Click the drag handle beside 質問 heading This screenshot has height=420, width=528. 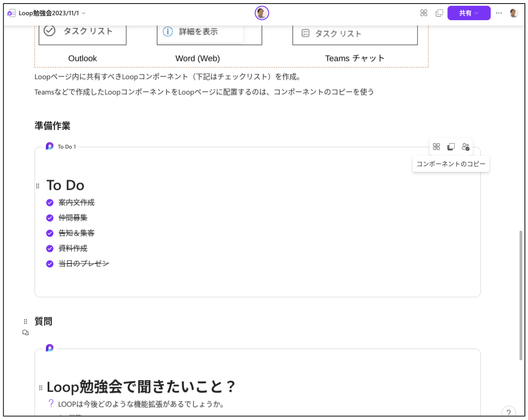click(x=25, y=322)
